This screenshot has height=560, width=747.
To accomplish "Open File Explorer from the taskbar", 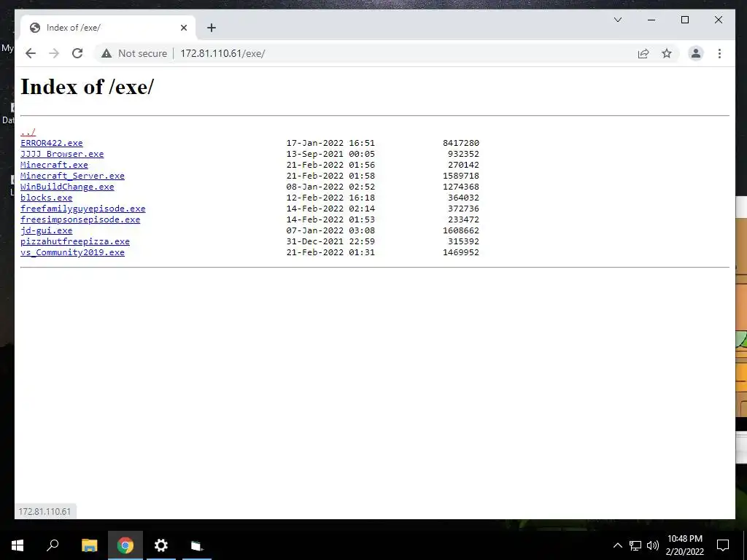I will pos(89,545).
